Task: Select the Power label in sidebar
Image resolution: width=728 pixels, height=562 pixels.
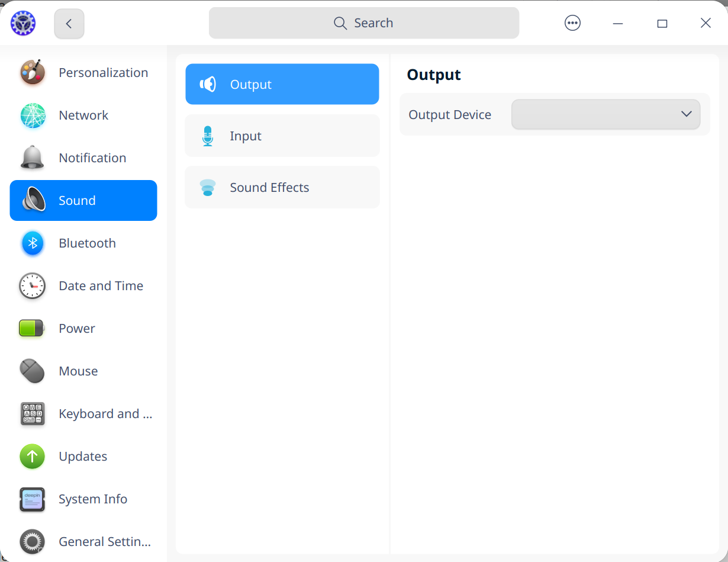Action: pos(77,329)
